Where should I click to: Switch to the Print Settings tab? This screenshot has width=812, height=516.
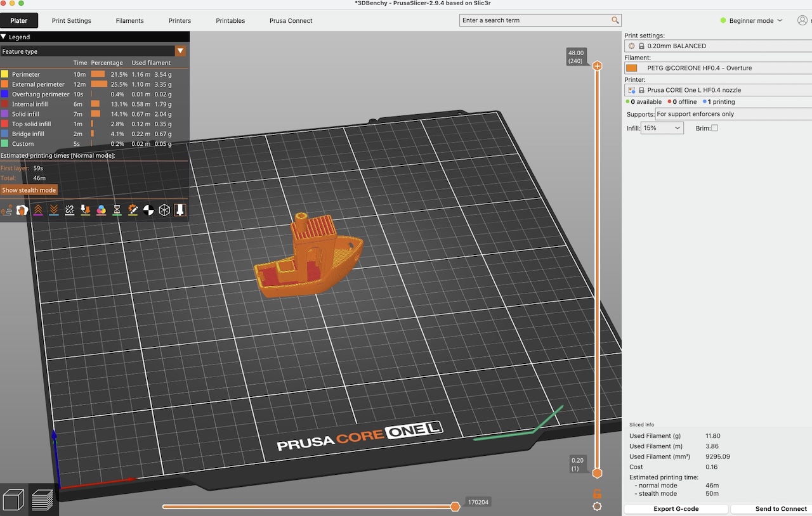72,21
